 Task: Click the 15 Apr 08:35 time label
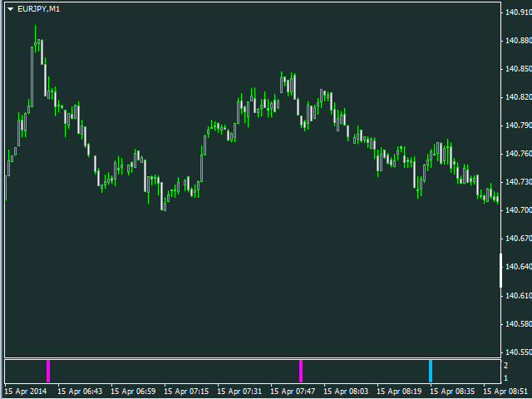click(x=452, y=392)
